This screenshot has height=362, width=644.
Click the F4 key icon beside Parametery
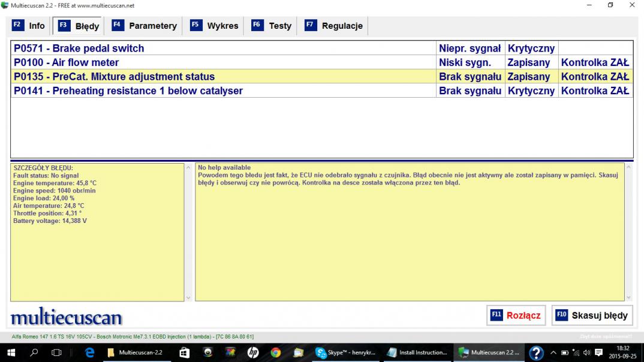118,25
